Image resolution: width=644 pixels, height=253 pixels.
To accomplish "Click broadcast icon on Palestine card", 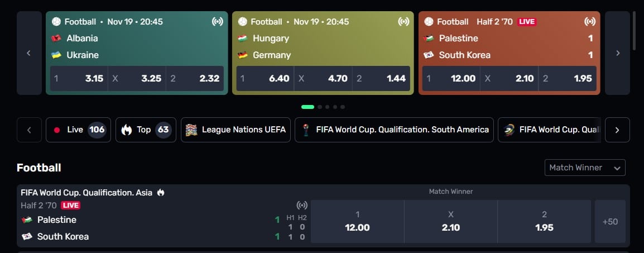I will (x=589, y=22).
